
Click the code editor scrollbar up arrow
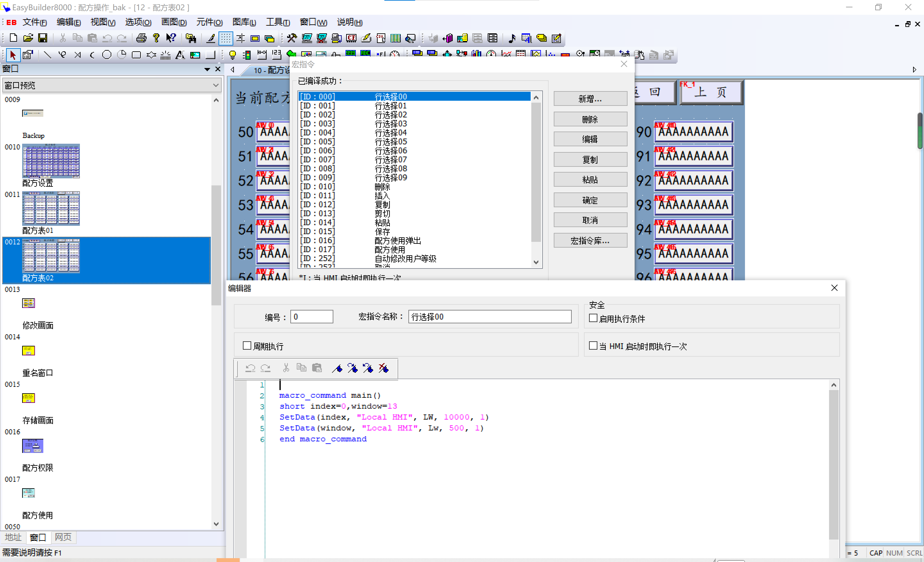click(834, 385)
